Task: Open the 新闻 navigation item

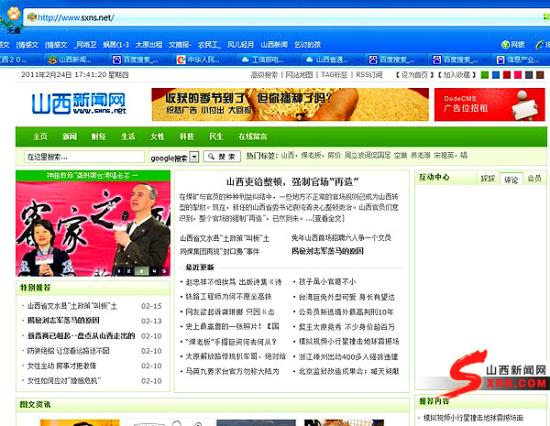Action: (x=69, y=137)
